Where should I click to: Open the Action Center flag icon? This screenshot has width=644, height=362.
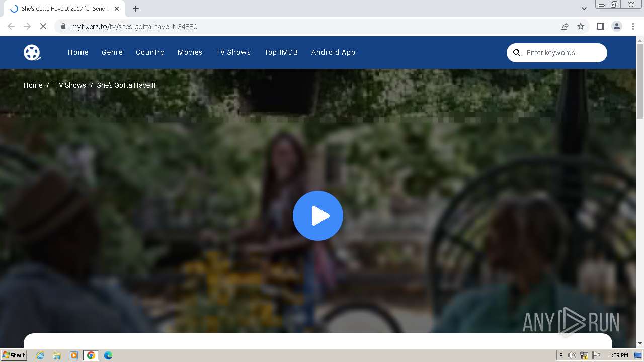point(596,355)
